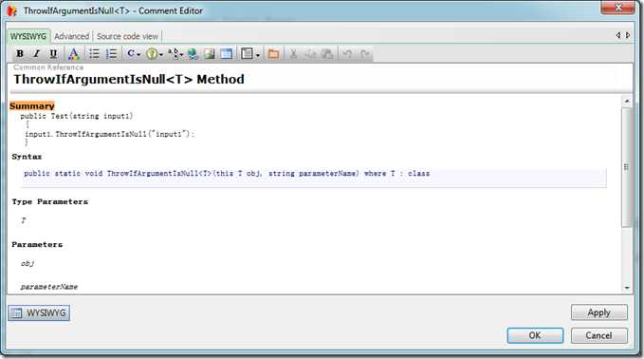Screen dimensions: 644x359
Task: Click the scrollbar up arrow
Action: [x=627, y=102]
